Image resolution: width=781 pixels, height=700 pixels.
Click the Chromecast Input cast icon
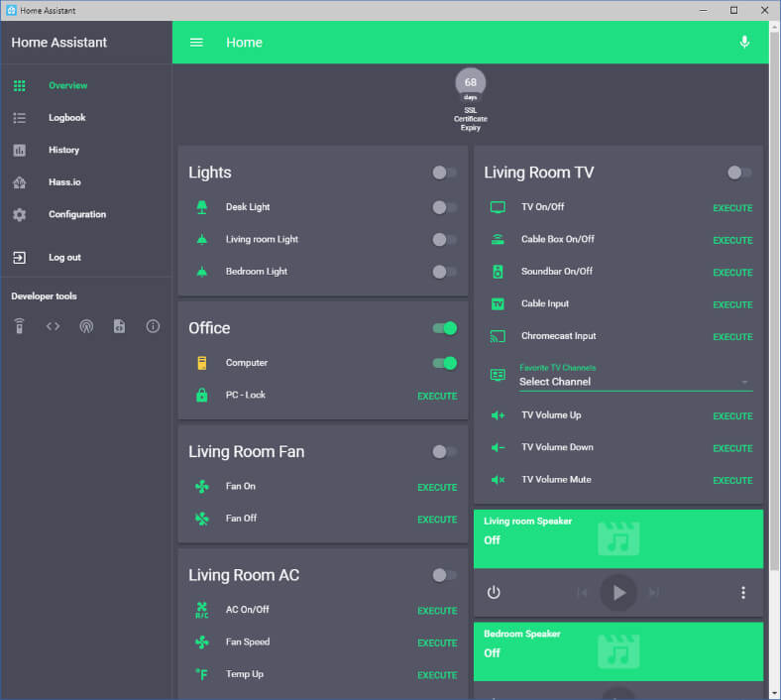coord(498,337)
